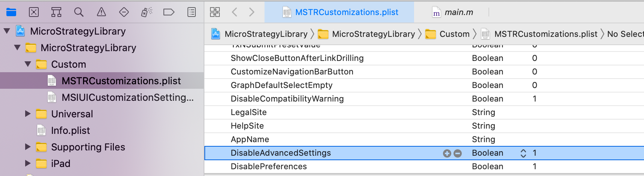The width and height of the screenshot is (644, 176).
Task: Open the Test navigator diamond icon
Action: (124, 12)
